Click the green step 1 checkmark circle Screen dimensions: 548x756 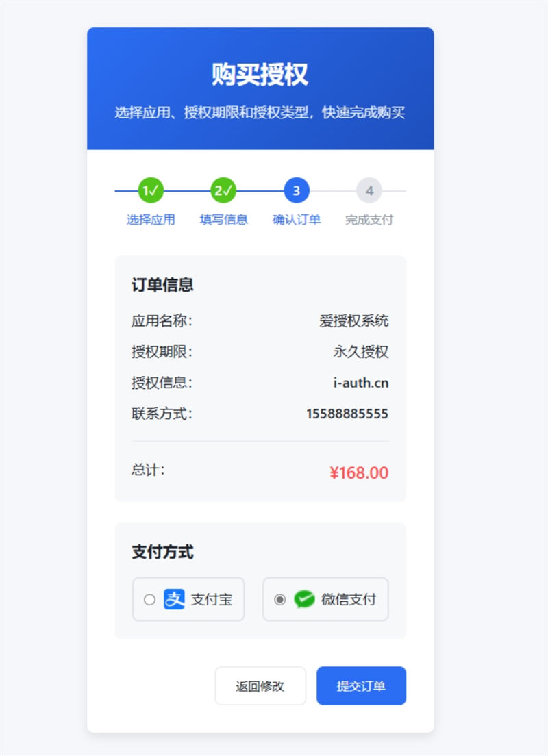tap(151, 190)
